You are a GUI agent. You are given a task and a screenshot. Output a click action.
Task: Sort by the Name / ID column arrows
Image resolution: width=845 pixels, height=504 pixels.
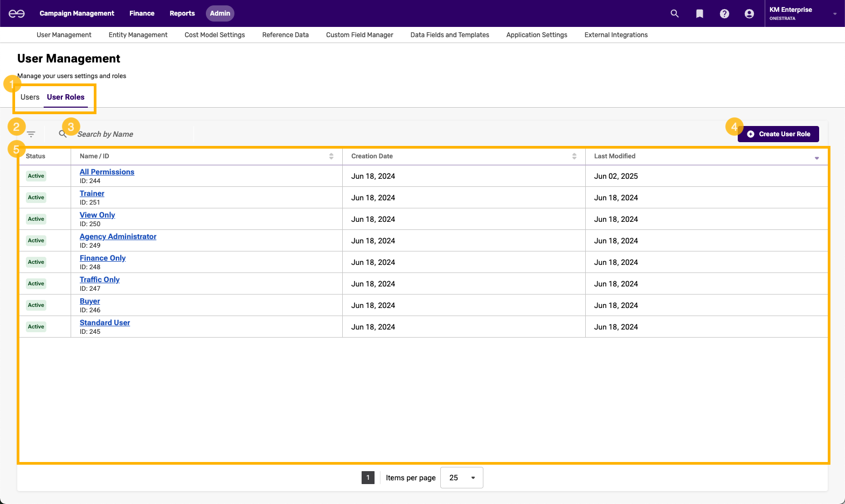[331, 156]
